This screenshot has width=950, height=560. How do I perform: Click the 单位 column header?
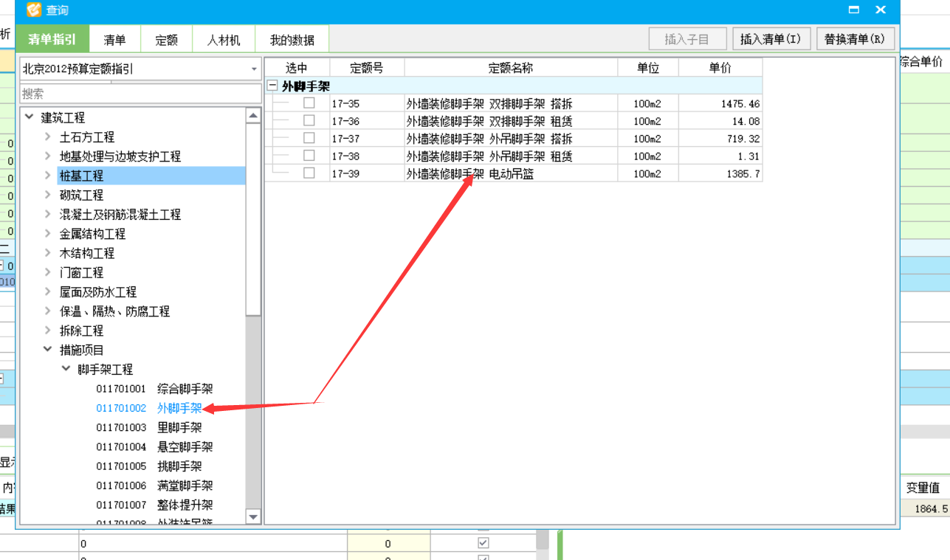(648, 68)
